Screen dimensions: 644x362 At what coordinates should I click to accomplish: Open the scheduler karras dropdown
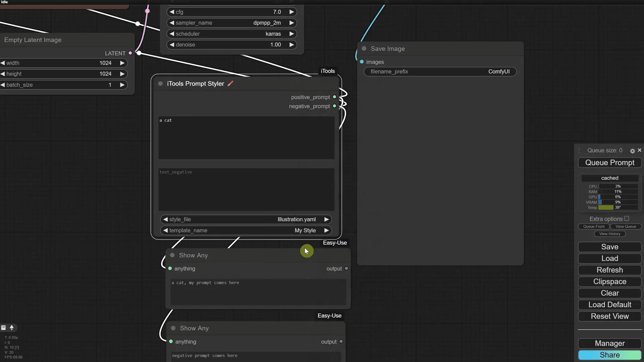click(x=231, y=34)
